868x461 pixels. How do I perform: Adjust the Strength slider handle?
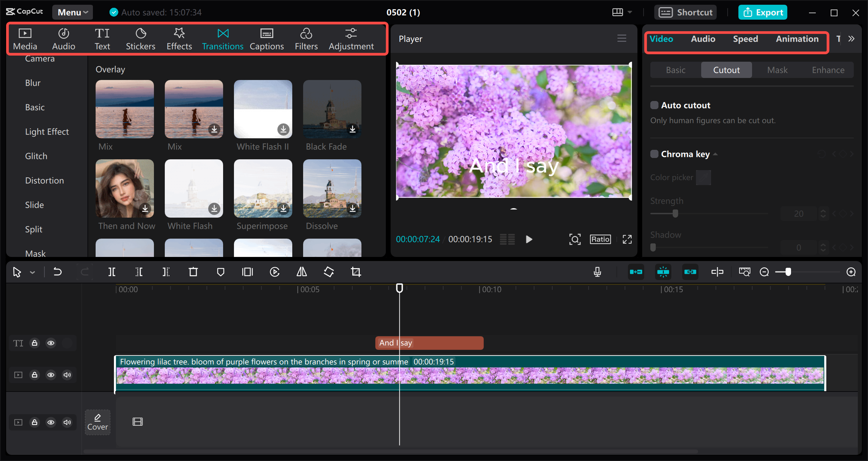[x=675, y=214]
